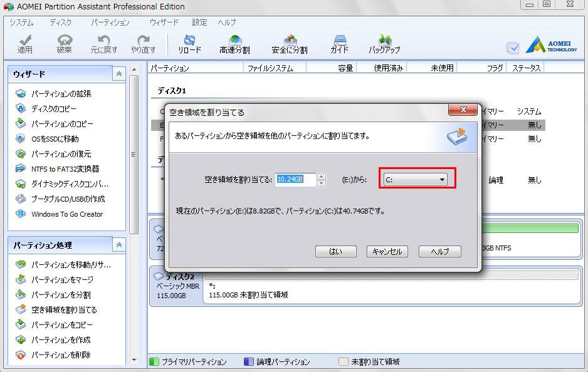This screenshot has width=588, height=372.
Task: Open the ヘルプ menu
Action: click(x=227, y=23)
